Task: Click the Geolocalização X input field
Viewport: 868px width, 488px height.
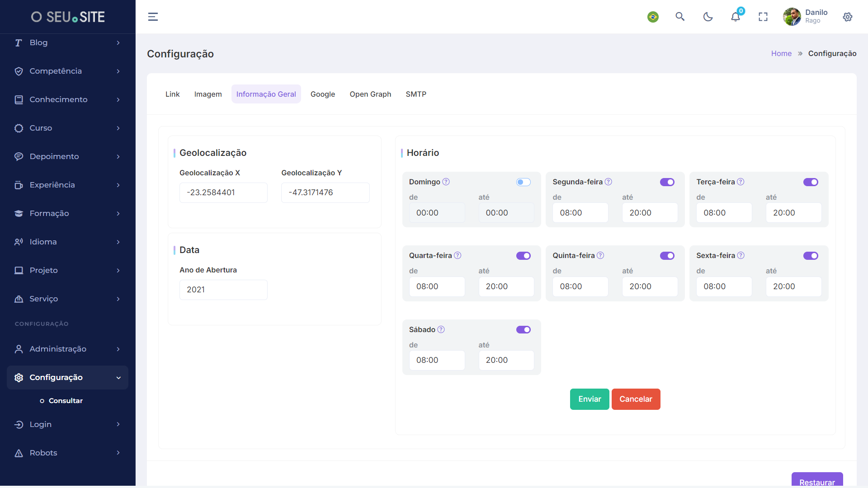Action: tap(223, 192)
